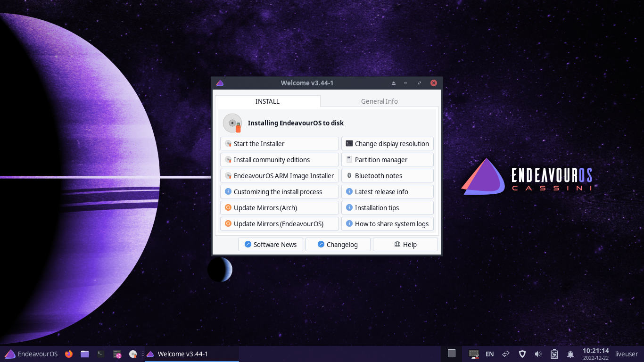Image resolution: width=644 pixels, height=362 pixels.
Task: Click the Help button
Action: (405, 245)
